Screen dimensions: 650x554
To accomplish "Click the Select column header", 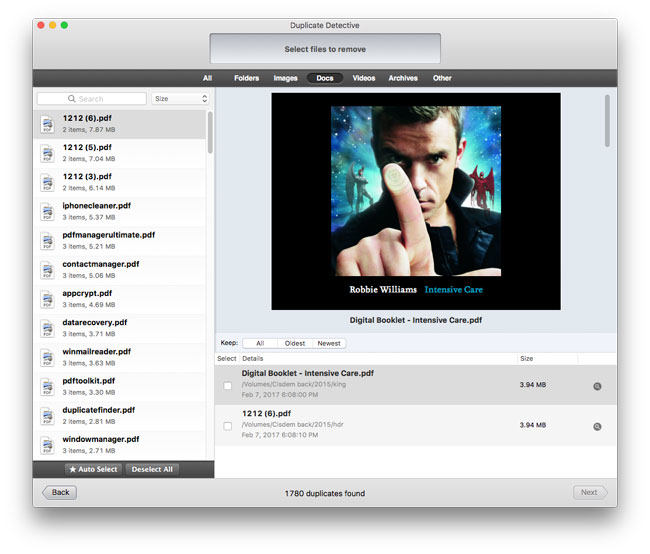I will 226,358.
